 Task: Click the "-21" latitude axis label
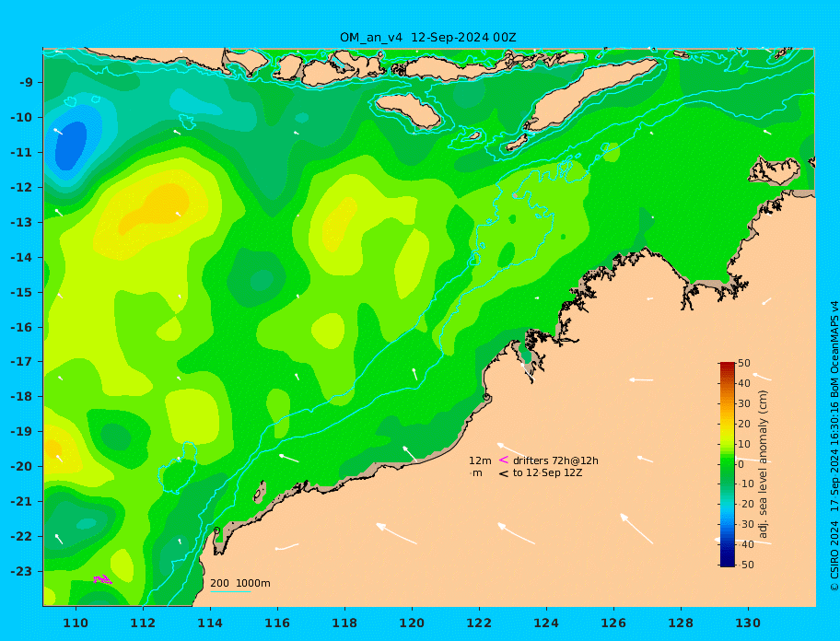coord(21,502)
